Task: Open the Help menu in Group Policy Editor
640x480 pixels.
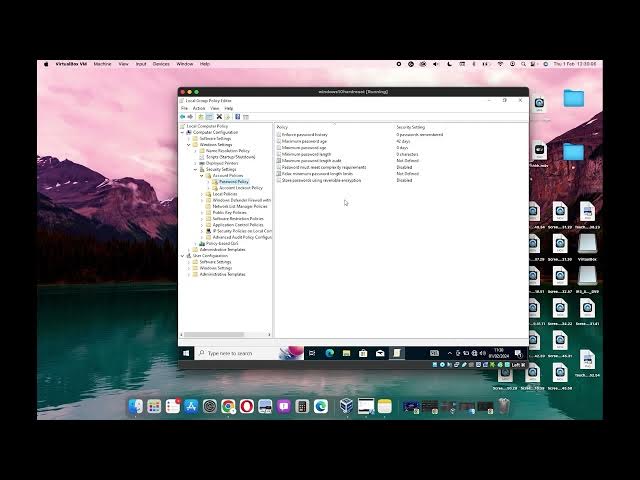Action: point(229,108)
